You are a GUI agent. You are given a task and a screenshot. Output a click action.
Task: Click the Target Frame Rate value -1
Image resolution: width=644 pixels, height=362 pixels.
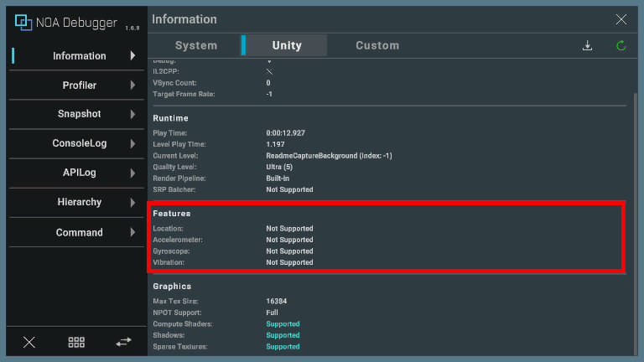click(x=269, y=94)
